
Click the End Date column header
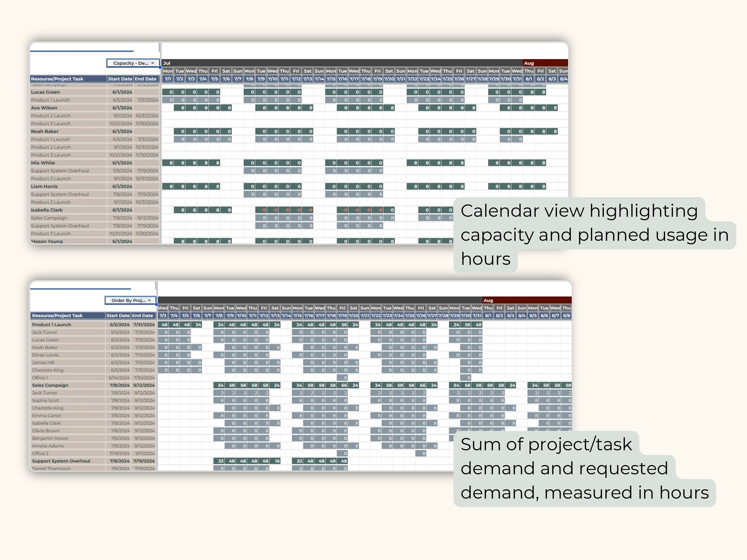point(145,79)
